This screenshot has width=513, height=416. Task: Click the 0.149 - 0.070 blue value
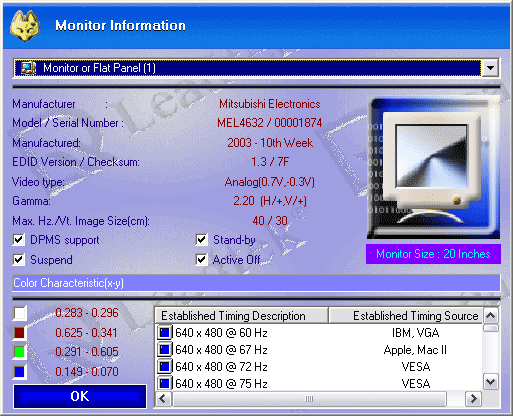point(87,372)
